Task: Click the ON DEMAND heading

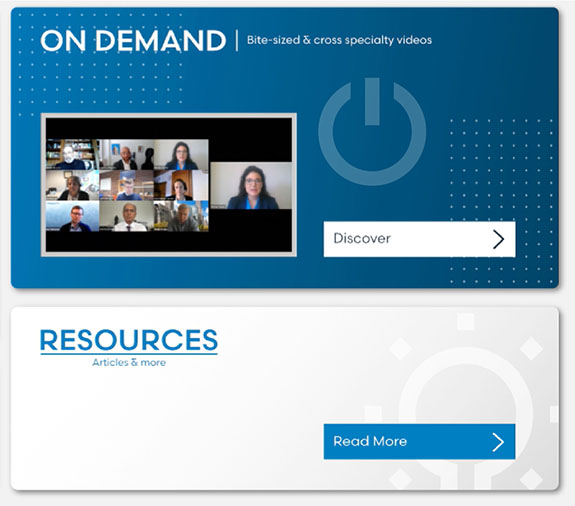Action: click(x=133, y=40)
